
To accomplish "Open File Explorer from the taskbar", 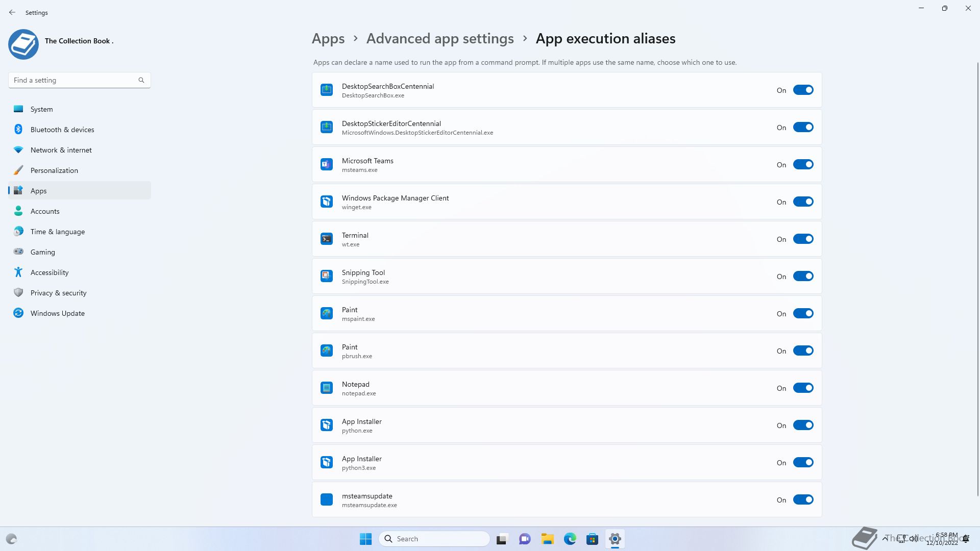I will point(548,539).
